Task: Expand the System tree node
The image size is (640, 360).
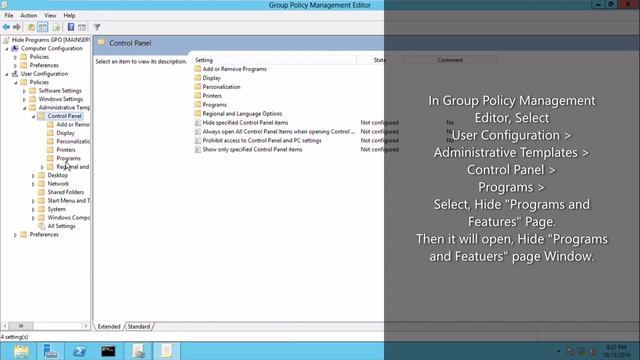Action: [33, 209]
